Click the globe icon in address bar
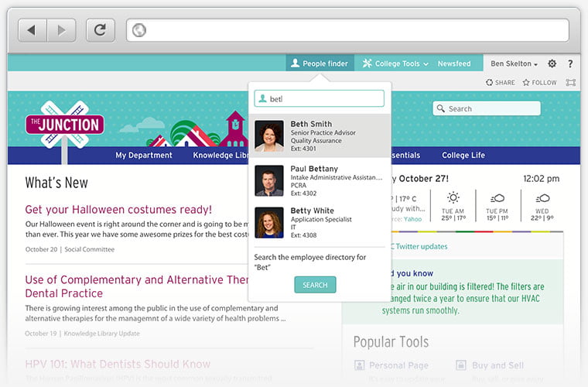The height and width of the screenshot is (387, 588). tap(139, 30)
